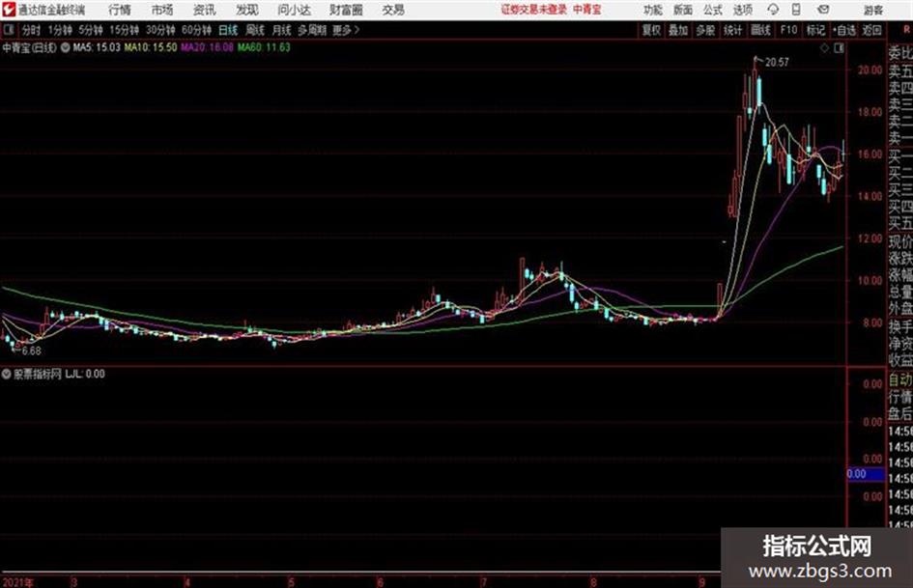
Task: Click the 中青宝 stock name in title bar
Action: 587,10
